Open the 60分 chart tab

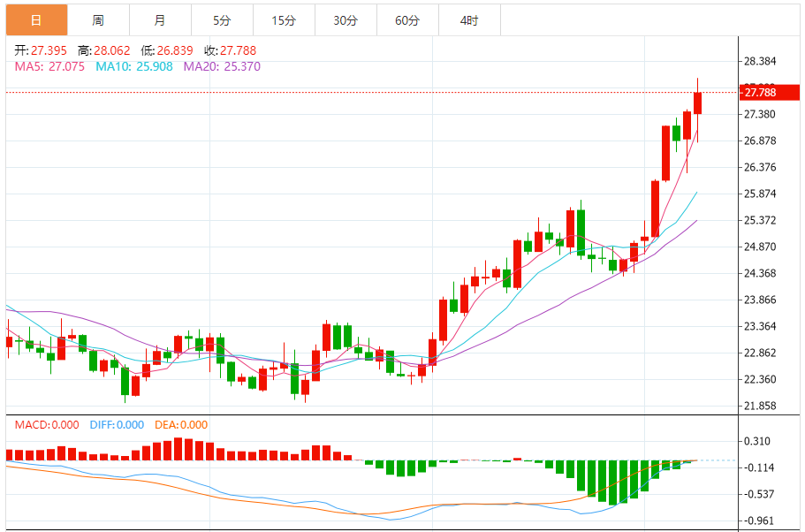[407, 20]
